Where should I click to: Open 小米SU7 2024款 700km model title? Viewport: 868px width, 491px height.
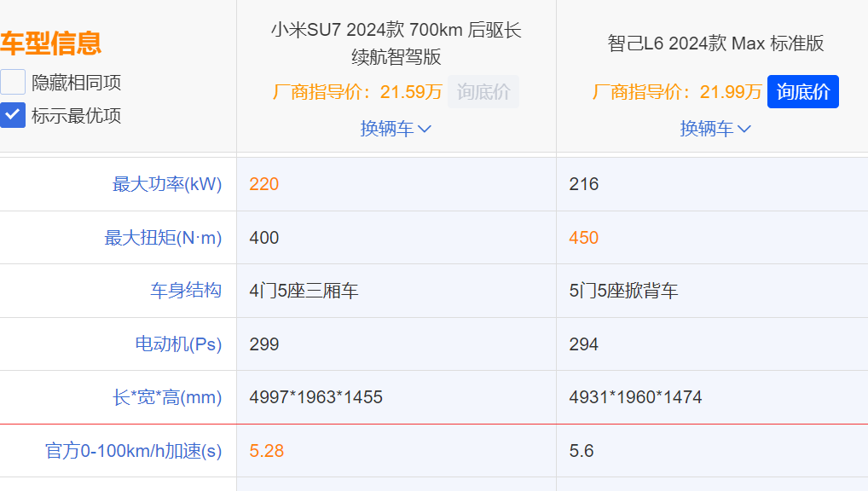[396, 43]
